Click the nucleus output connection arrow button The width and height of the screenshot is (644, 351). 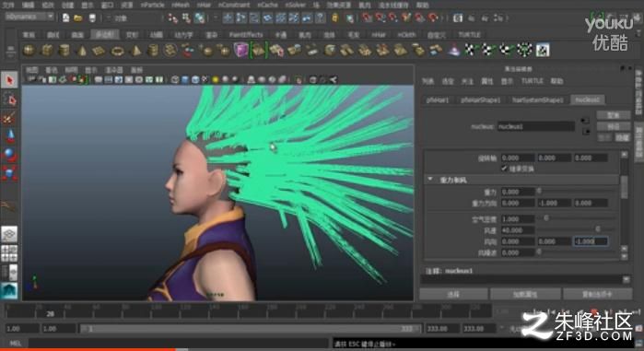click(586, 132)
